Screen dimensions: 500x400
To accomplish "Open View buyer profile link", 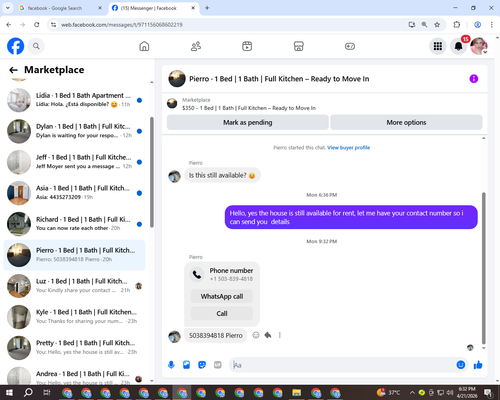I will [x=349, y=148].
